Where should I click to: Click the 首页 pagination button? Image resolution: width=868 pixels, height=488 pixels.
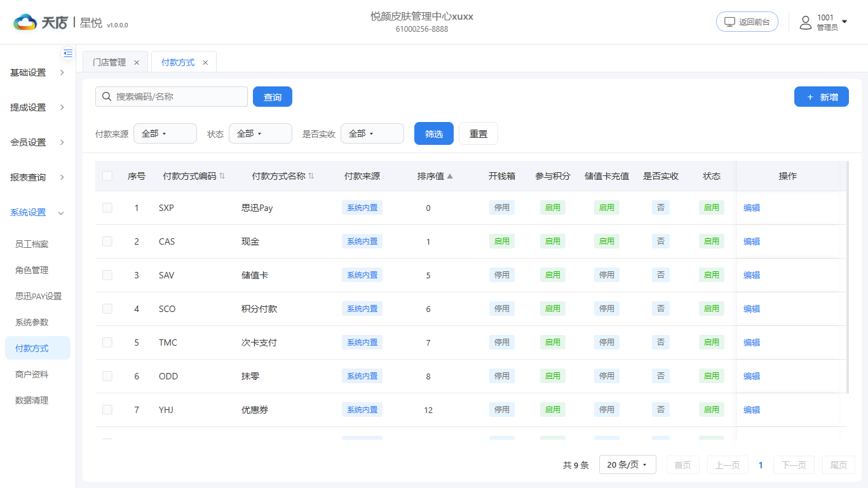[683, 465]
